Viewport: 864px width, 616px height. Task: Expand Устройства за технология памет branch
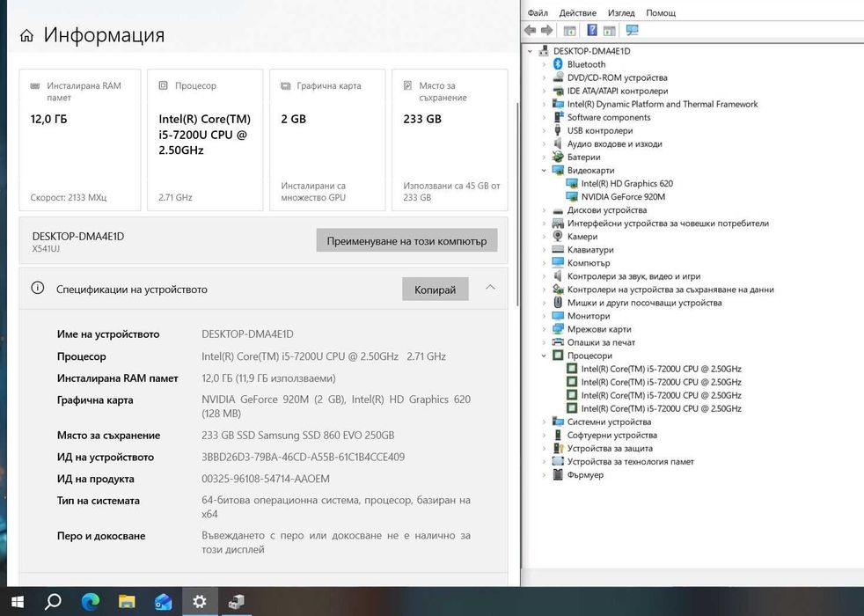tap(544, 461)
